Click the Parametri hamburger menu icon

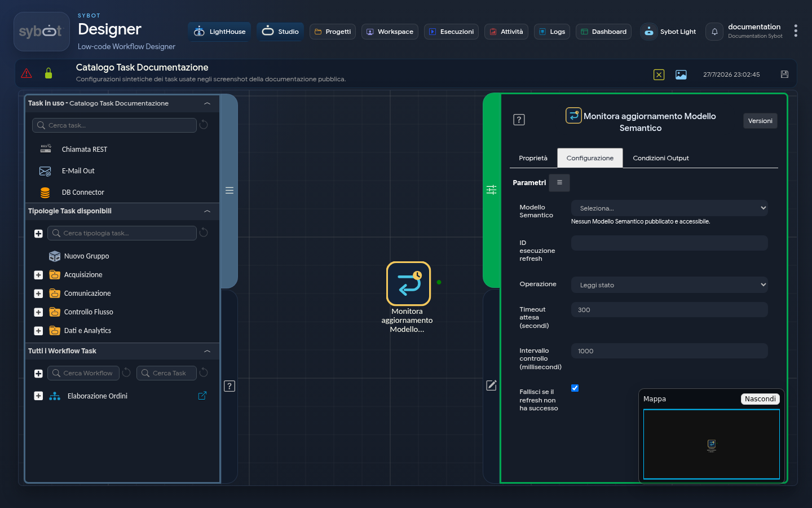[559, 182]
